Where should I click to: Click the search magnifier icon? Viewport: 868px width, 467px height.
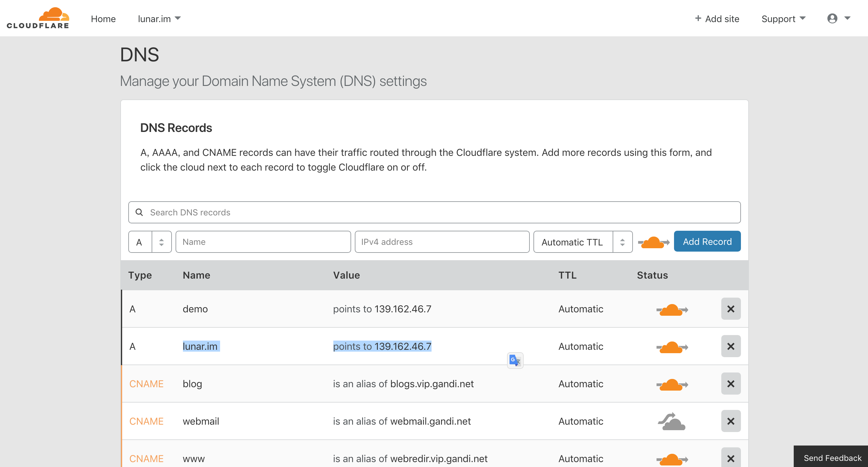click(x=139, y=212)
